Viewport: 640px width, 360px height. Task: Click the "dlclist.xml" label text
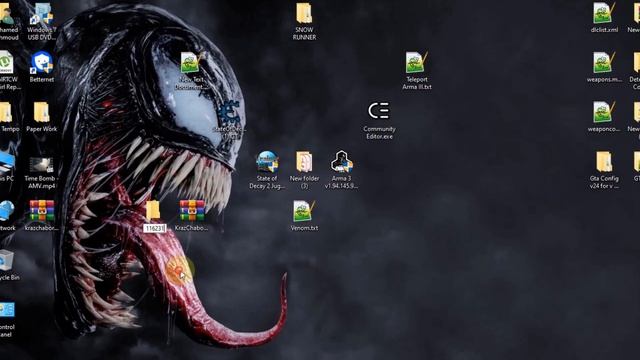604,30
